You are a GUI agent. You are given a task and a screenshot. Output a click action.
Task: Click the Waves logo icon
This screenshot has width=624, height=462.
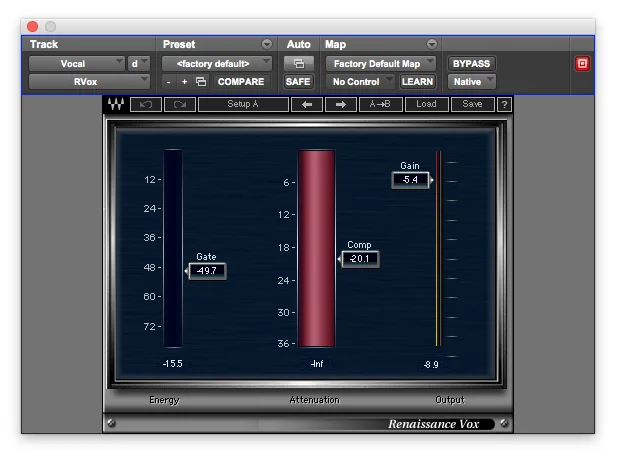(x=116, y=104)
